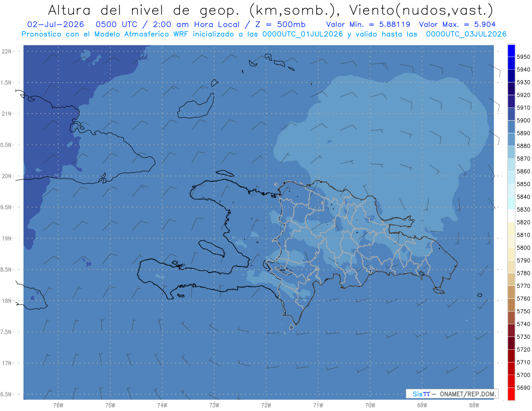The height and width of the screenshot is (411, 532).
Task: Click the 5750 legend value
Action: [x=523, y=311]
